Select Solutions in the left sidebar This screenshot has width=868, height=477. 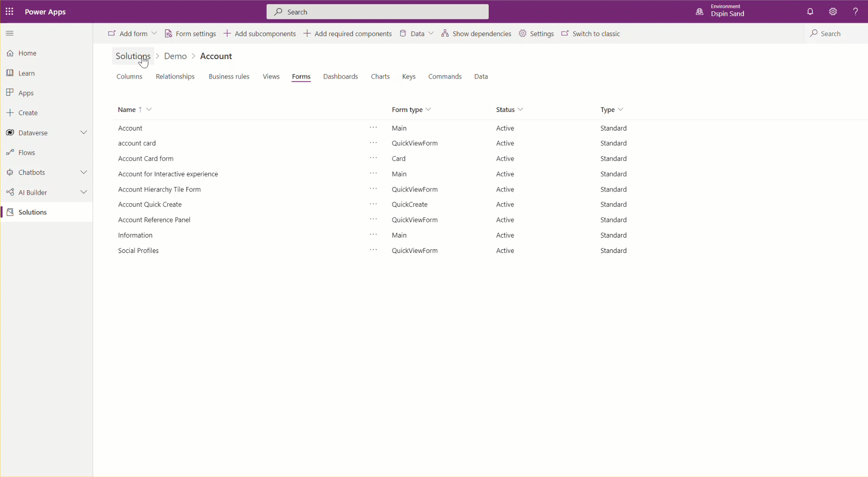click(33, 212)
